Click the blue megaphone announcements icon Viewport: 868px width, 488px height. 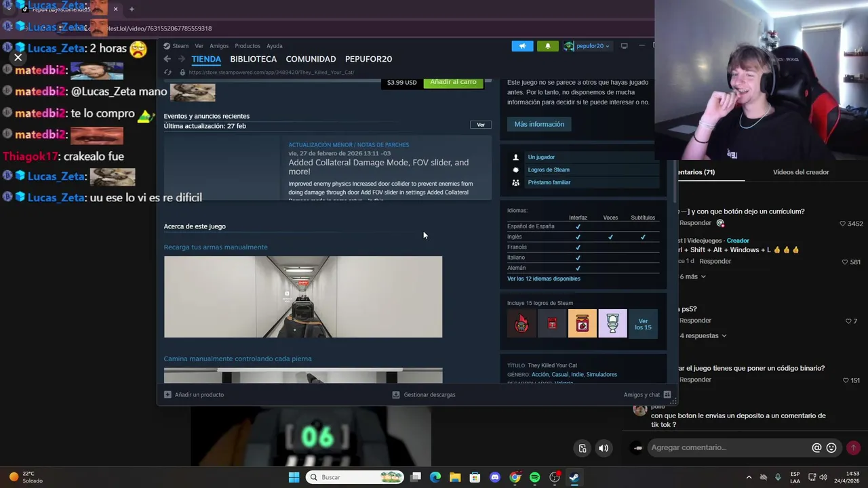522,46
